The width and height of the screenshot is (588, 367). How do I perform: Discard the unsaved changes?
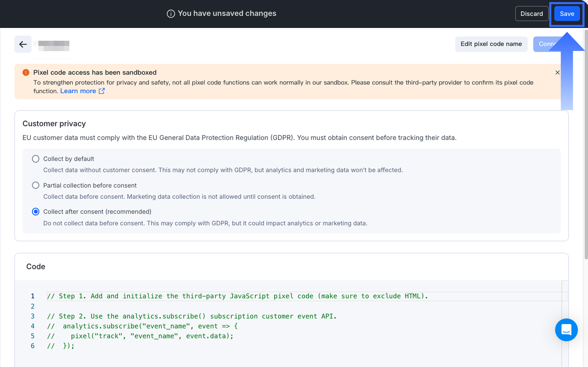(531, 14)
